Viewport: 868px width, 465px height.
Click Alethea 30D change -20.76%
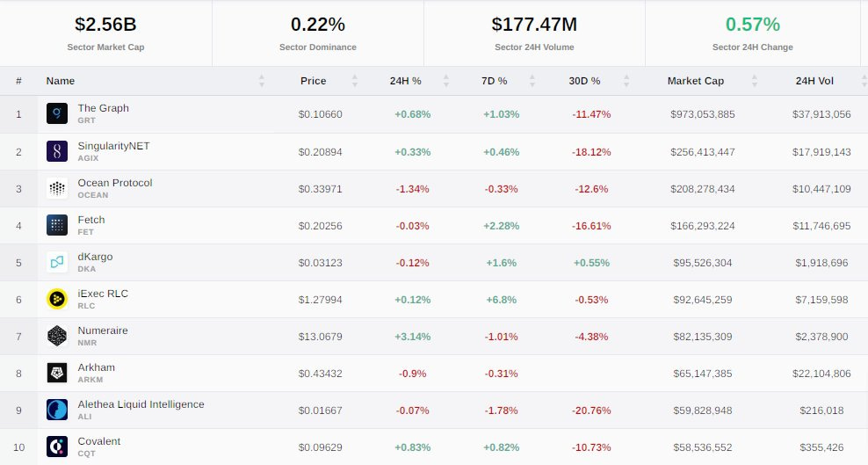[x=591, y=411]
